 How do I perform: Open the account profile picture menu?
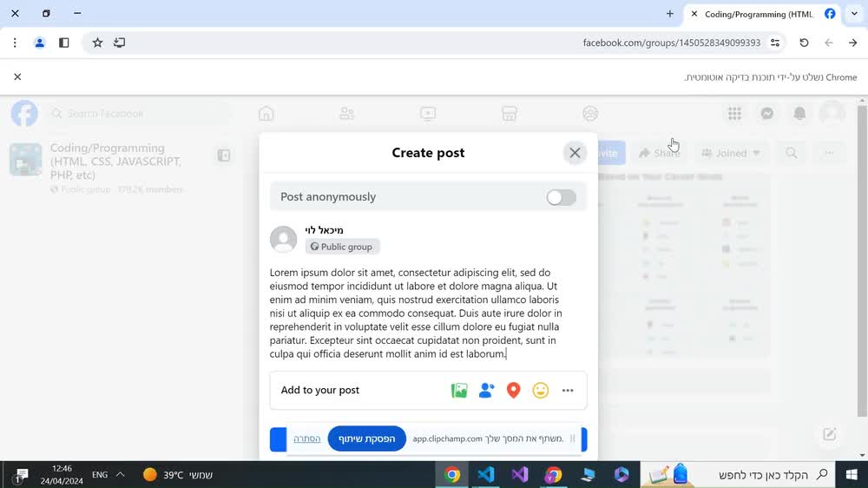tap(832, 114)
